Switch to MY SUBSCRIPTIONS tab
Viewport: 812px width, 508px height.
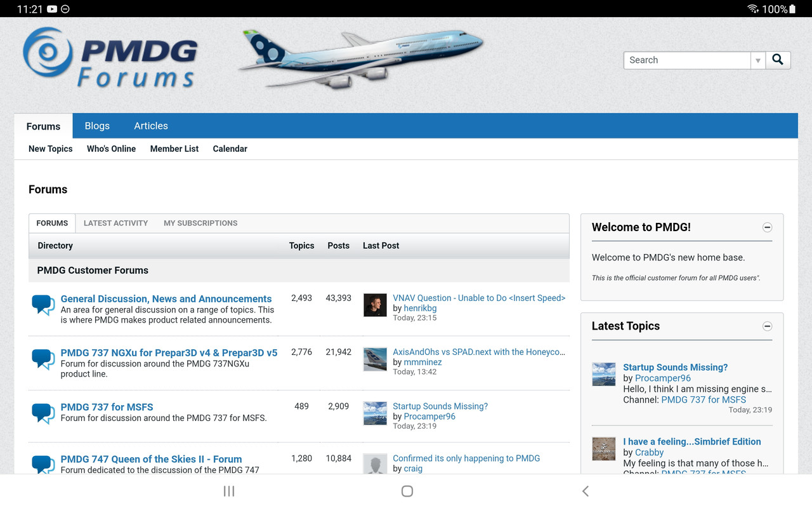(x=200, y=223)
